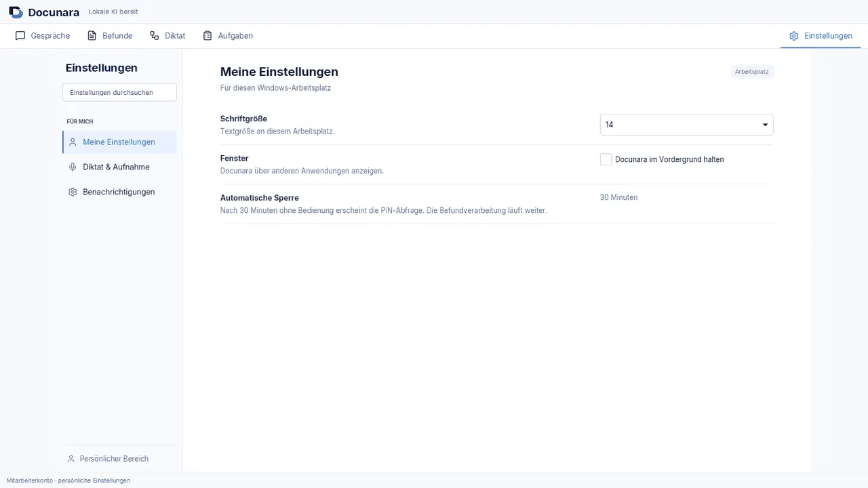The width and height of the screenshot is (868, 488).
Task: Click the microphone icon for Diktat & Aufnahme
Action: click(x=73, y=167)
